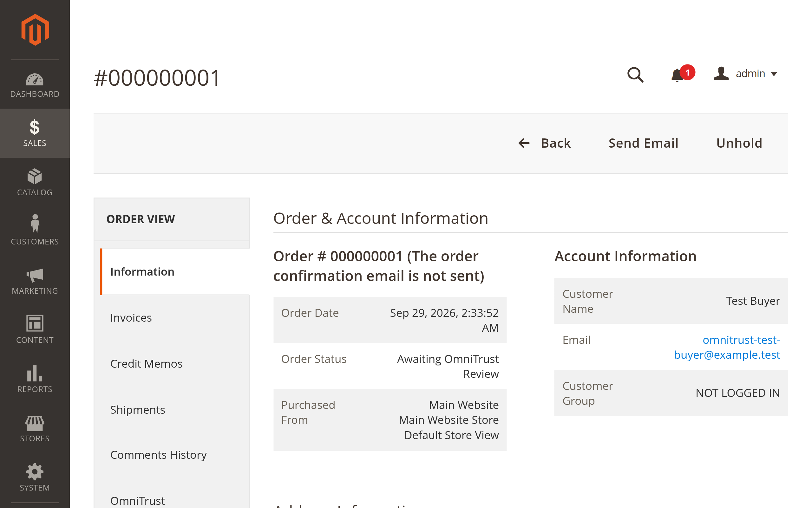This screenshot has width=812, height=508.
Task: Click the NOT LOGGED IN group value
Action: [737, 393]
